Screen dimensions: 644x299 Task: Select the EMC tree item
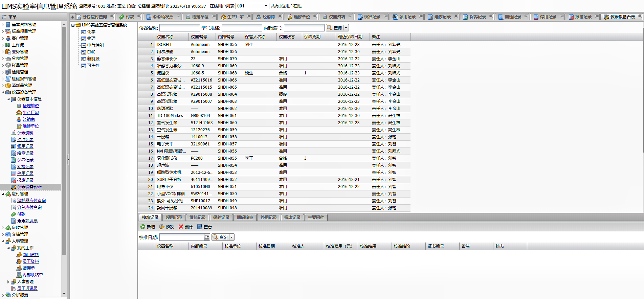pyautogui.click(x=91, y=52)
